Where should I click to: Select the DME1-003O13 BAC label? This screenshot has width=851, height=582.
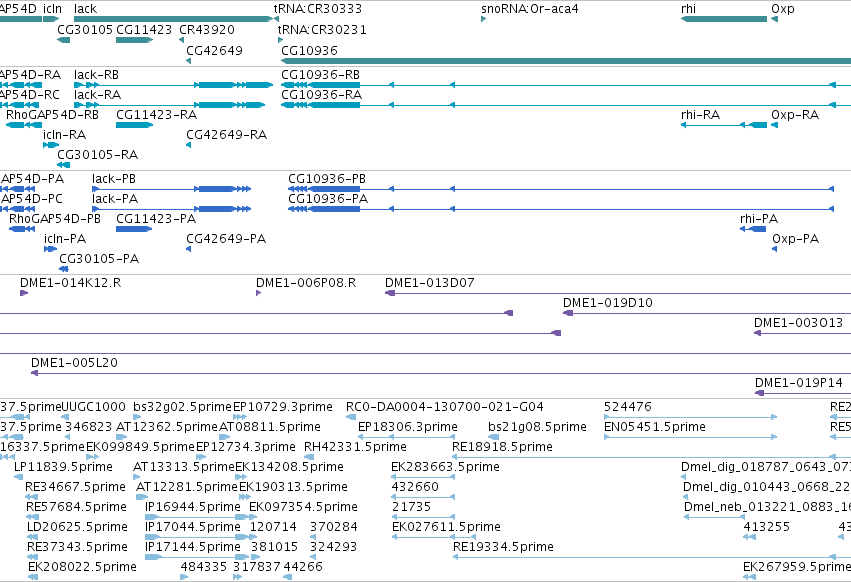(798, 323)
